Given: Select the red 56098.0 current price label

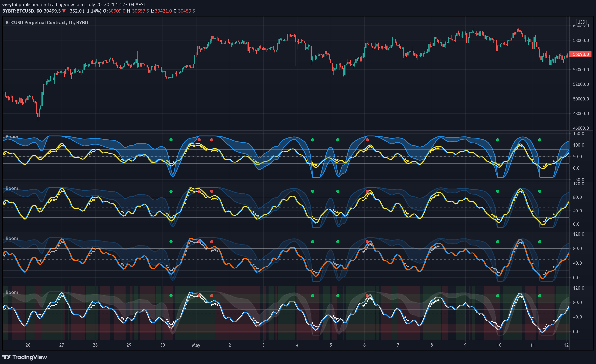Looking at the screenshot, I should [x=580, y=54].
